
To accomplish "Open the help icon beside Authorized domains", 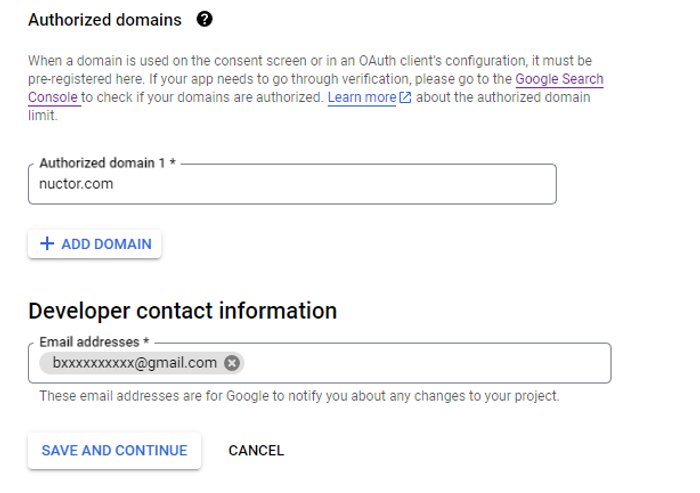I will tap(205, 19).
